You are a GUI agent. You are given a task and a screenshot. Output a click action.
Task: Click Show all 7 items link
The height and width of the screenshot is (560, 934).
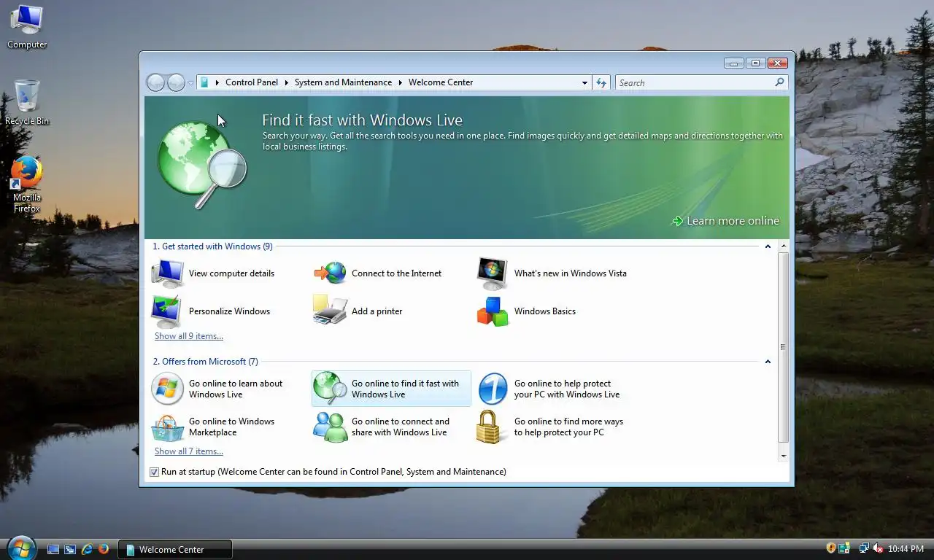[189, 451]
